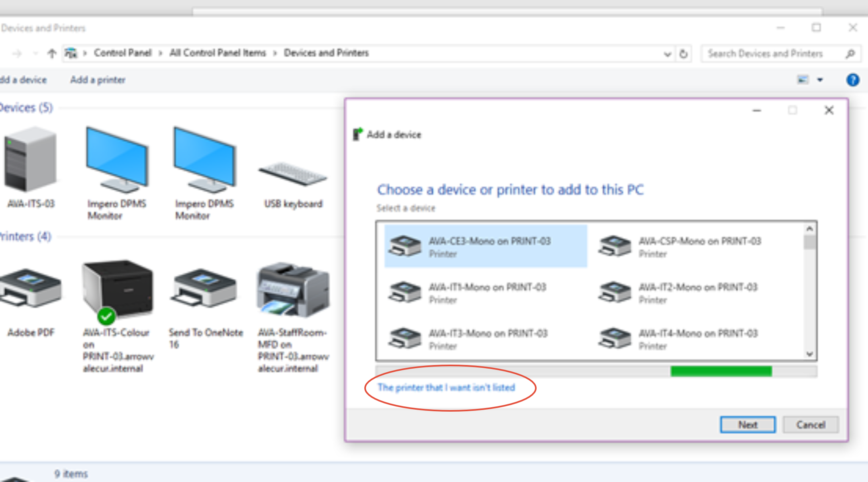868x482 pixels.
Task: Go up one folder level arrow
Action: tap(52, 53)
